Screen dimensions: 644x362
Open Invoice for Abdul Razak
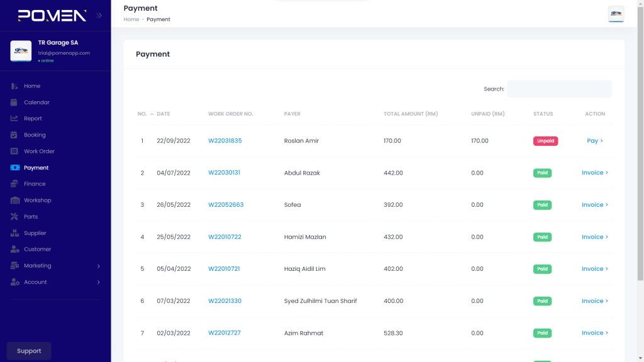[x=595, y=173]
